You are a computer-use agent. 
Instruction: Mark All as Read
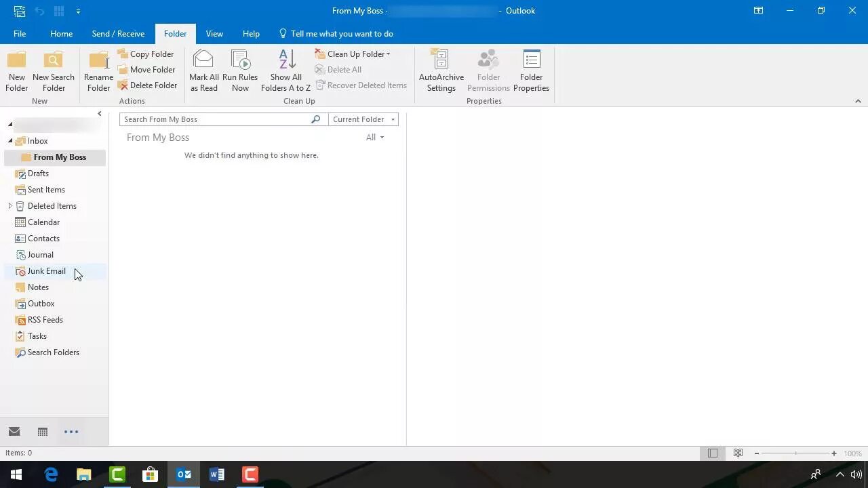click(x=203, y=70)
